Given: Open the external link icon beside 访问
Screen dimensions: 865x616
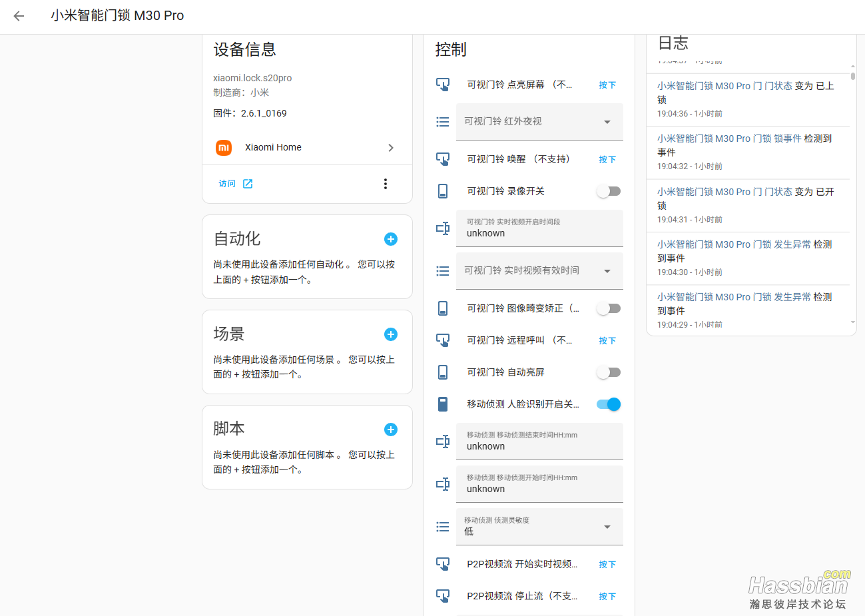Looking at the screenshot, I should (x=248, y=184).
